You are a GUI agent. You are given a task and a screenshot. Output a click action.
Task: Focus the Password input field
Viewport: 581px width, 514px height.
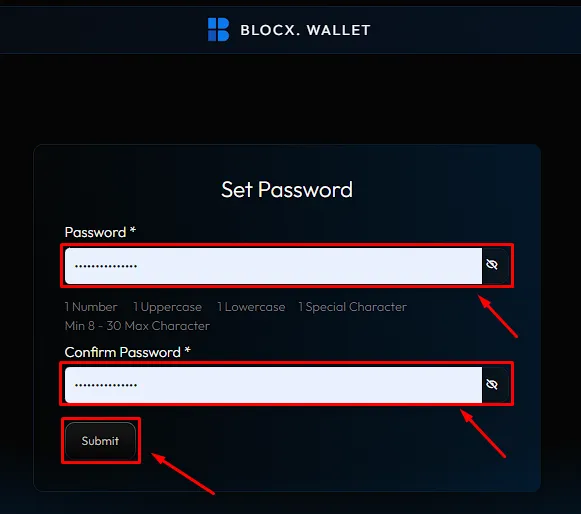coord(273,266)
